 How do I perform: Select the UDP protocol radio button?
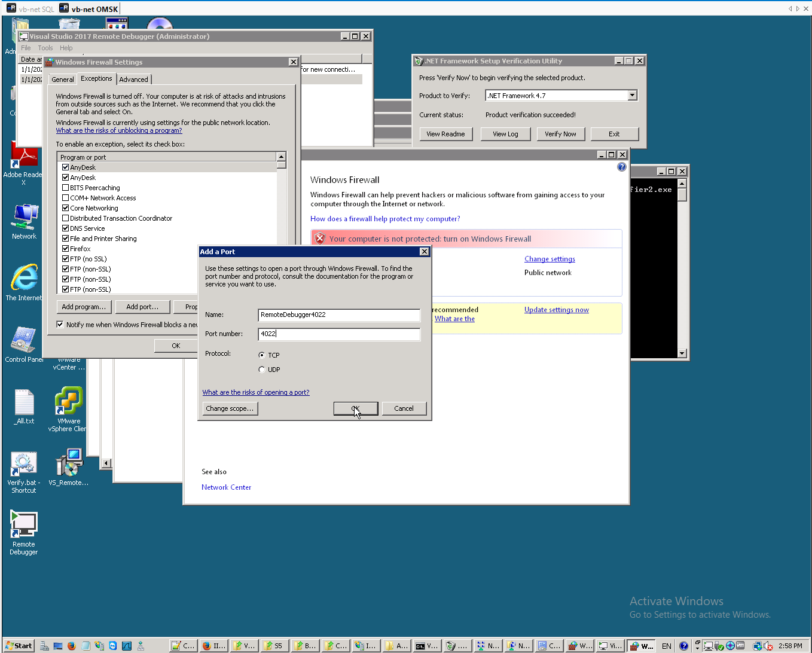click(262, 370)
